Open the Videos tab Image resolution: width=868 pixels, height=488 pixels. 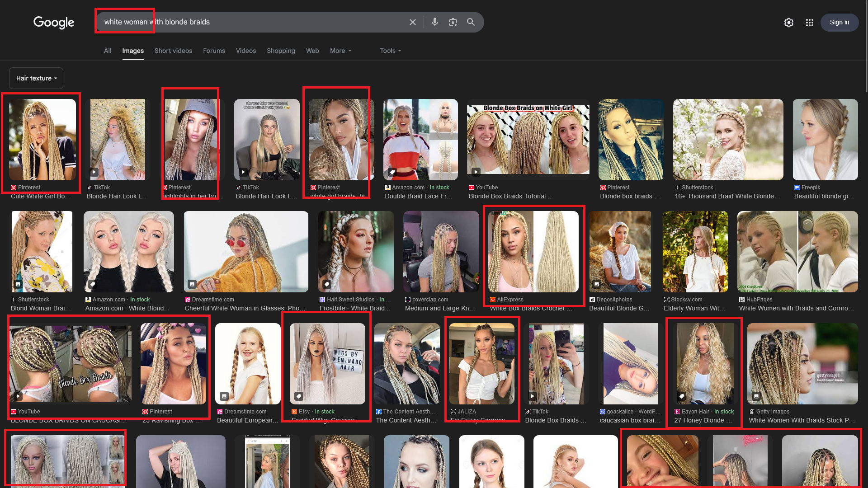pyautogui.click(x=245, y=51)
